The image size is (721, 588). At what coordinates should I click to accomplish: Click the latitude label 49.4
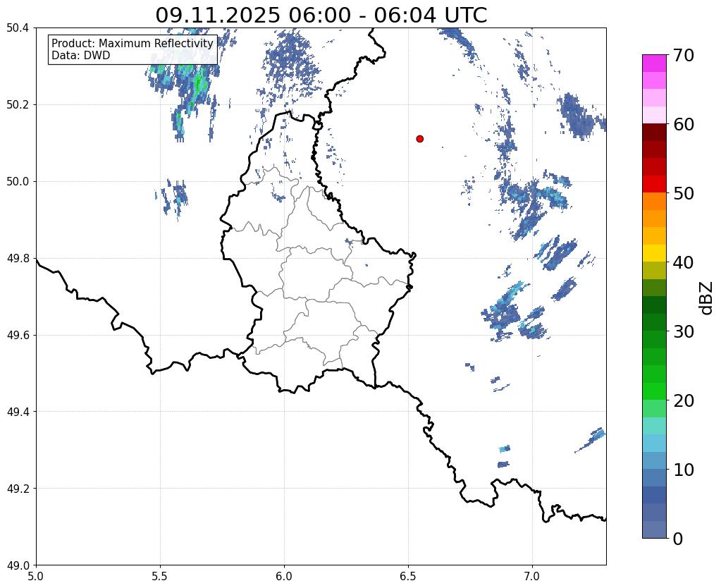pyautogui.click(x=18, y=412)
